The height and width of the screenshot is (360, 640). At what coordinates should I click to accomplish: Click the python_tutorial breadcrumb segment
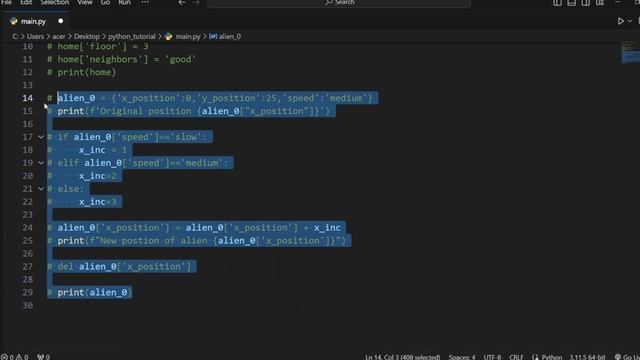pyautogui.click(x=132, y=36)
